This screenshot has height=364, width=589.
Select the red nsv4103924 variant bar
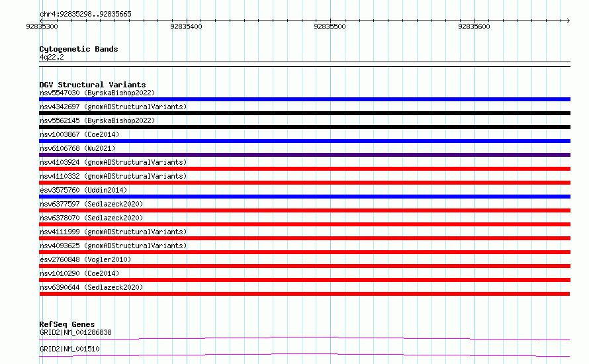tap(304, 169)
